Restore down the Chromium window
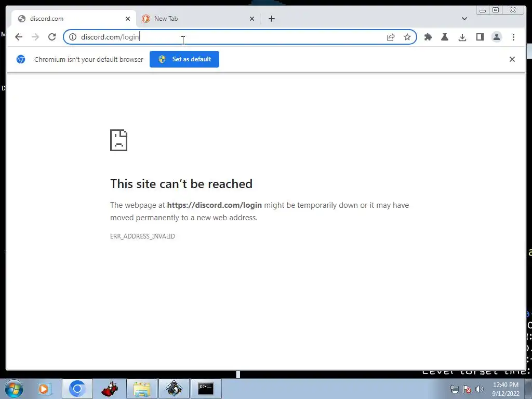Viewport: 532px width, 399px height. click(x=496, y=10)
